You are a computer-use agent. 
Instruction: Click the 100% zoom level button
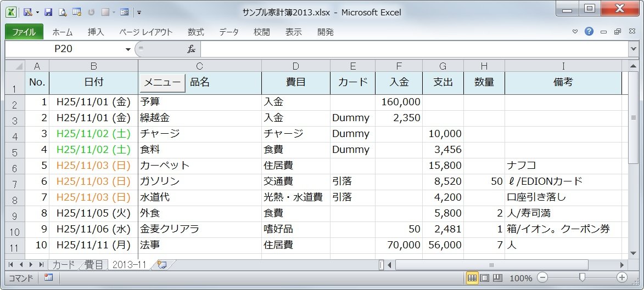click(521, 278)
